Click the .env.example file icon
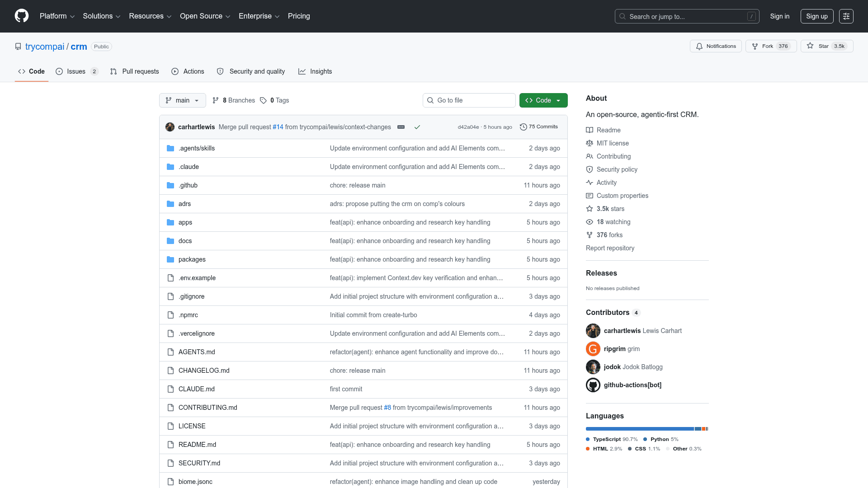The height and width of the screenshot is (488, 868). click(170, 278)
